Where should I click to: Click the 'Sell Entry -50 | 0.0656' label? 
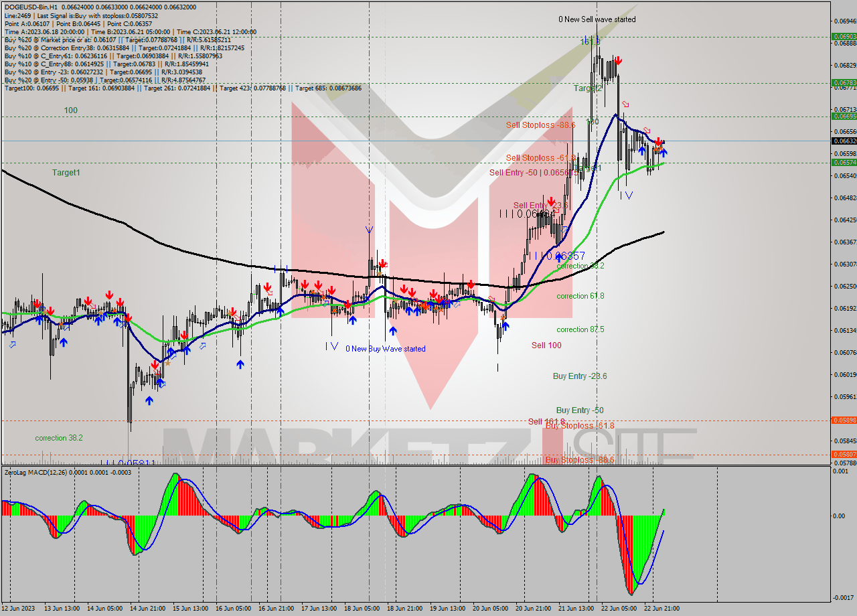tap(534, 173)
